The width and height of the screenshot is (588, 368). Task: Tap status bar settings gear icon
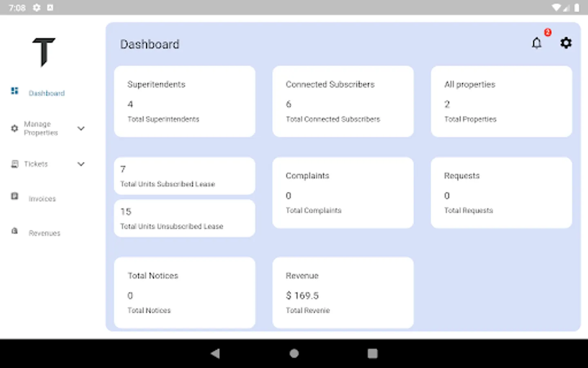coord(37,7)
